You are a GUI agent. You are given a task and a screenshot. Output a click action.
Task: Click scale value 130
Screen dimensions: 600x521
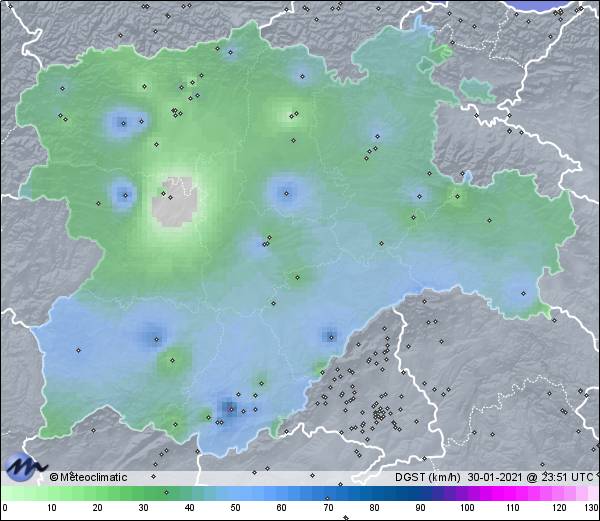click(592, 508)
